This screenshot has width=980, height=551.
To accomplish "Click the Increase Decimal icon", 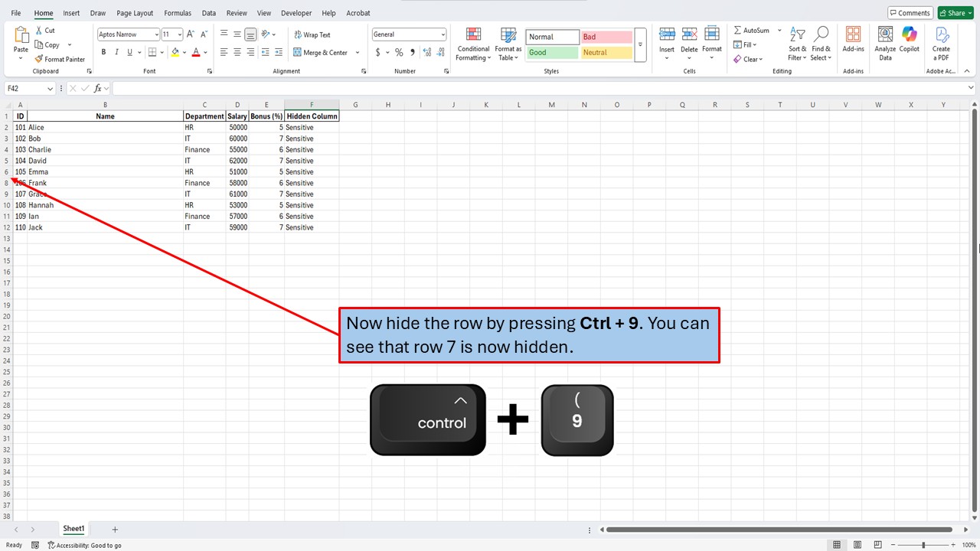I will click(426, 52).
